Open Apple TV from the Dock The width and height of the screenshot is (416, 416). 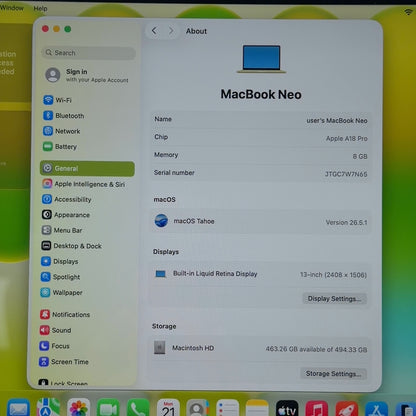click(287, 409)
